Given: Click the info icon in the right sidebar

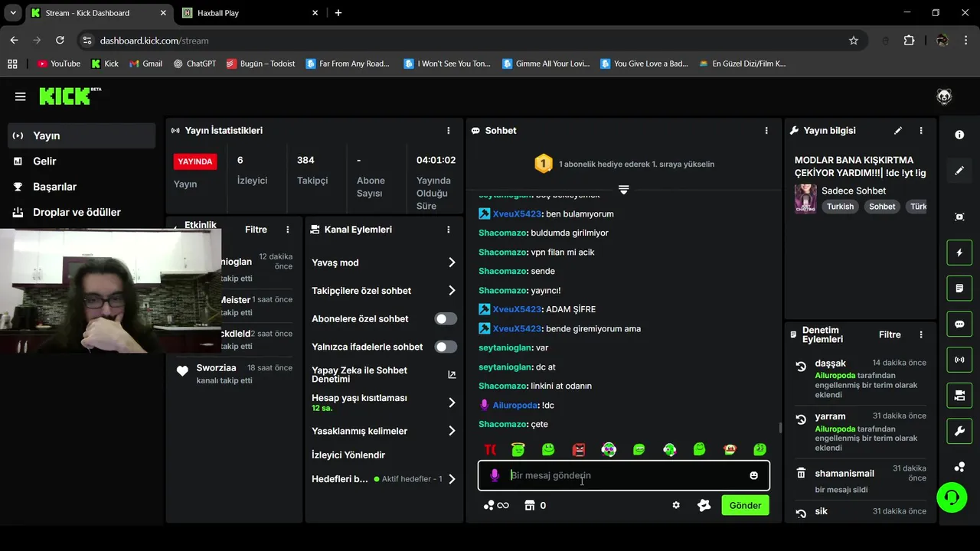Looking at the screenshot, I should [959, 135].
